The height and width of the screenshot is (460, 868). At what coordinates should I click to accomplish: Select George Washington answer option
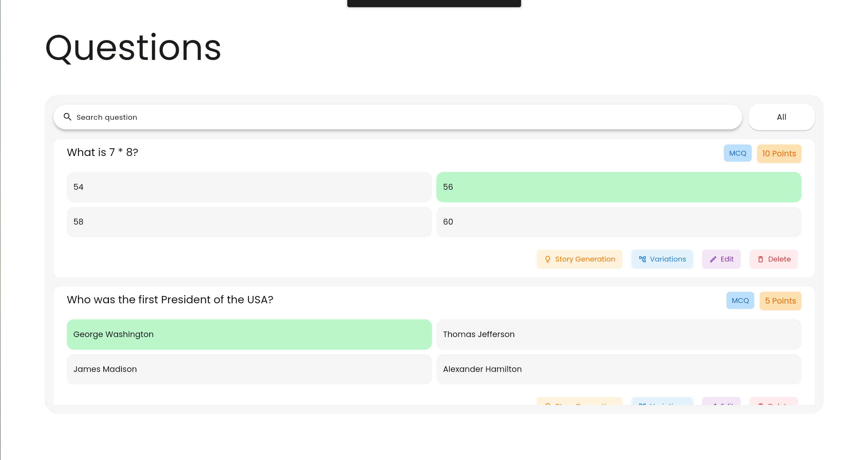249,334
